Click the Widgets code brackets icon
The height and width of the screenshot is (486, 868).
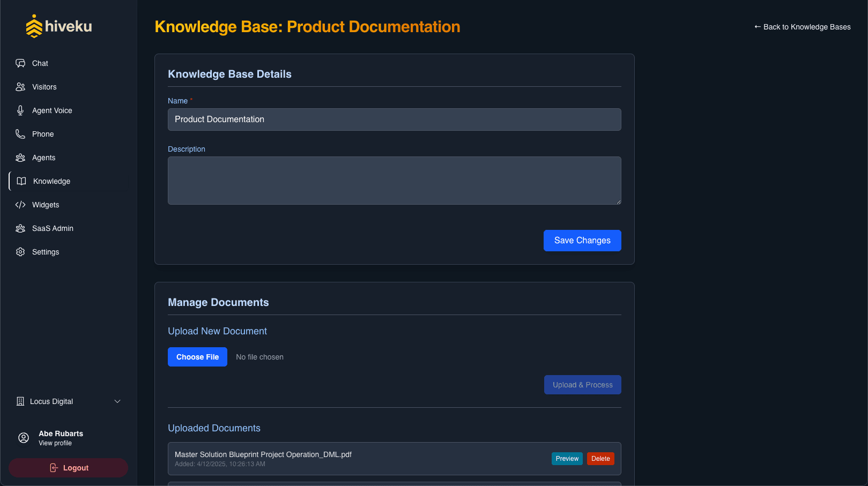tap(20, 205)
